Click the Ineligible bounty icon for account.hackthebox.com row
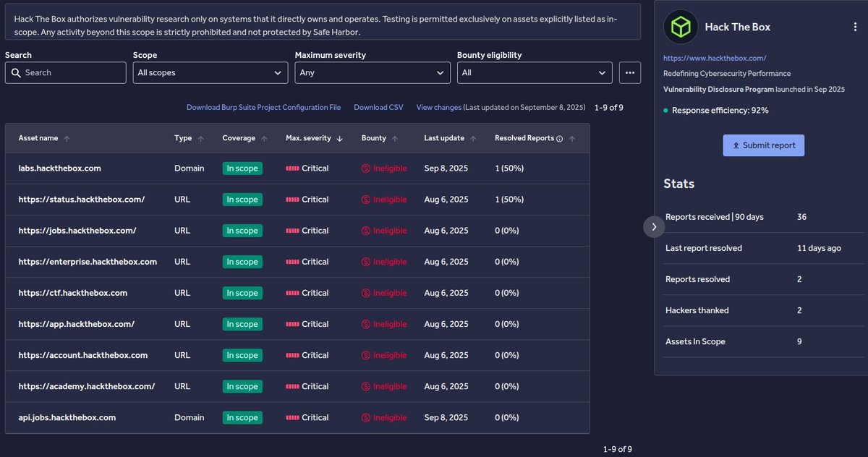 click(x=366, y=355)
